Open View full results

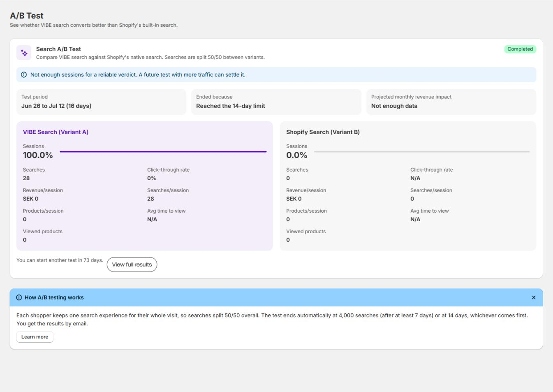132,264
